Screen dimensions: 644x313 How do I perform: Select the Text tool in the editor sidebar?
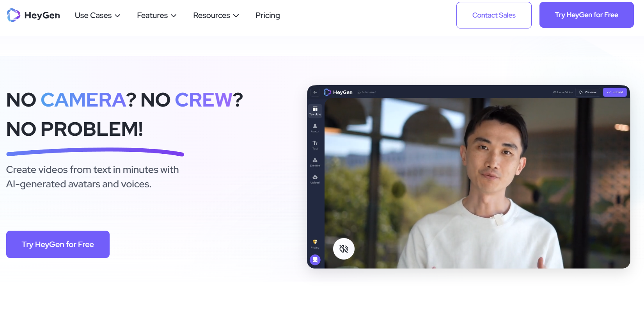click(x=315, y=145)
